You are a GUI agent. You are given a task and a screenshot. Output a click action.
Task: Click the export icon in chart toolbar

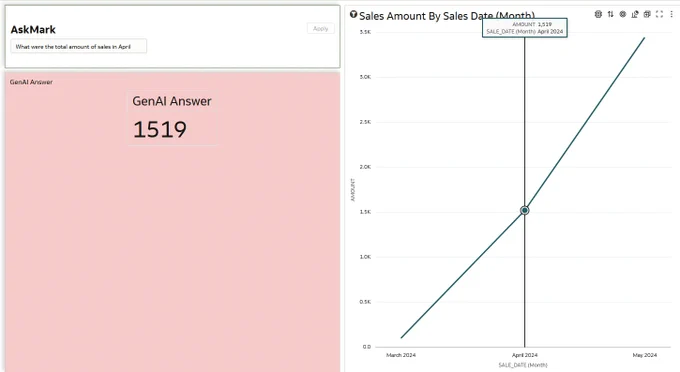[x=635, y=14]
